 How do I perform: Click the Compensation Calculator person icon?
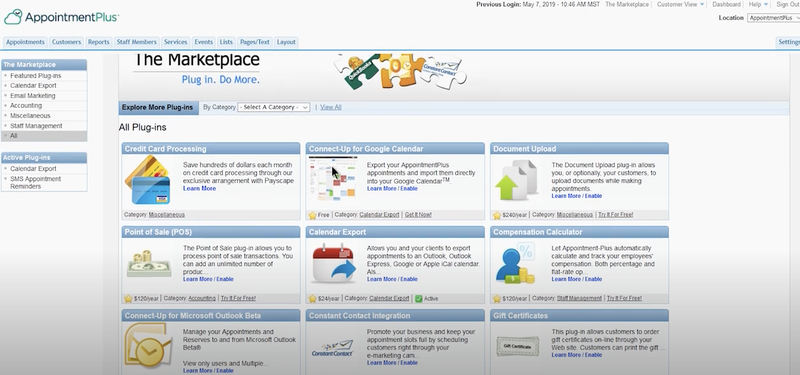coord(515,264)
